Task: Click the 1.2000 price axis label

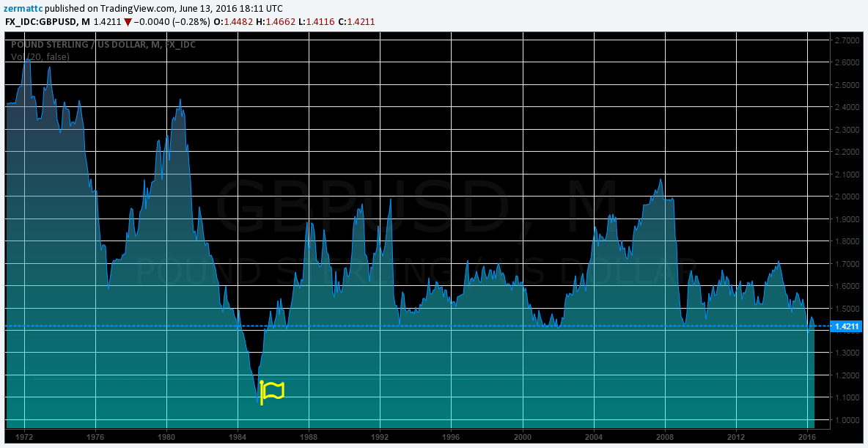Action: 847,375
